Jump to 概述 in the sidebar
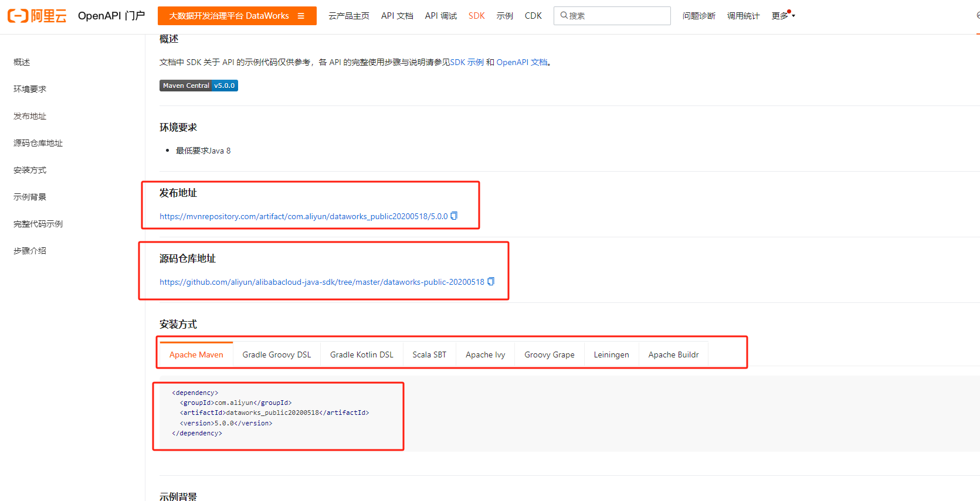980x501 pixels. click(x=22, y=62)
